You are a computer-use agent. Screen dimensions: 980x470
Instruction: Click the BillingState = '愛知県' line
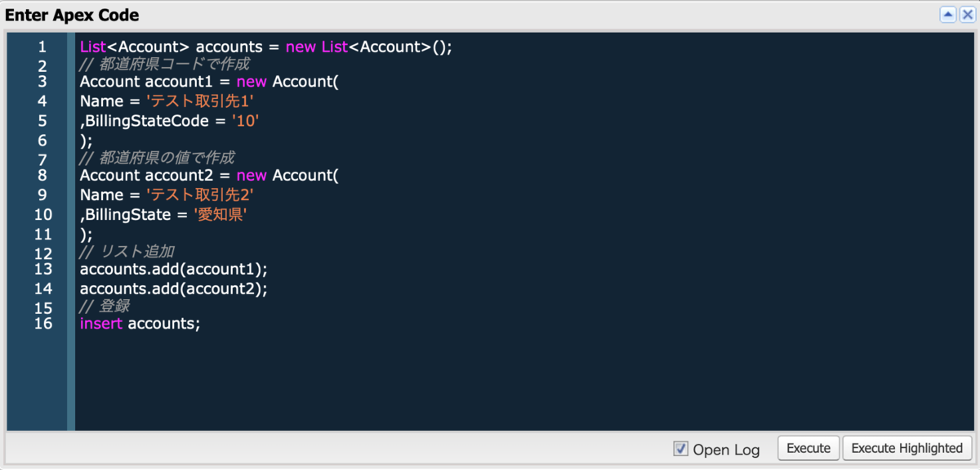163,214
